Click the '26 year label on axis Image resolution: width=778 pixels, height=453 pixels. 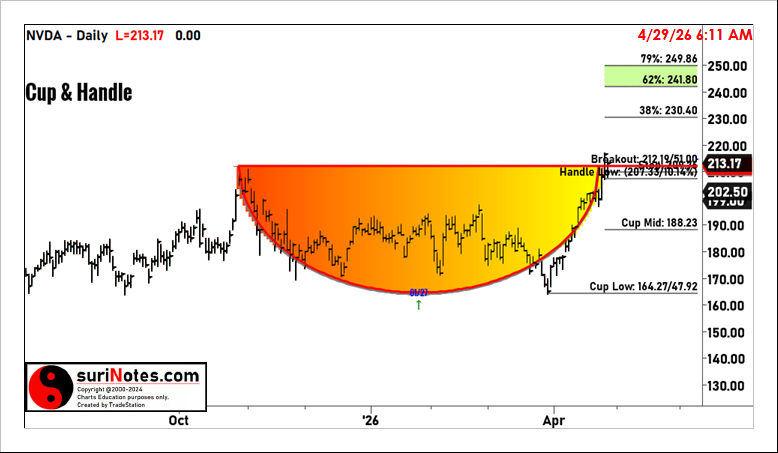click(x=369, y=420)
